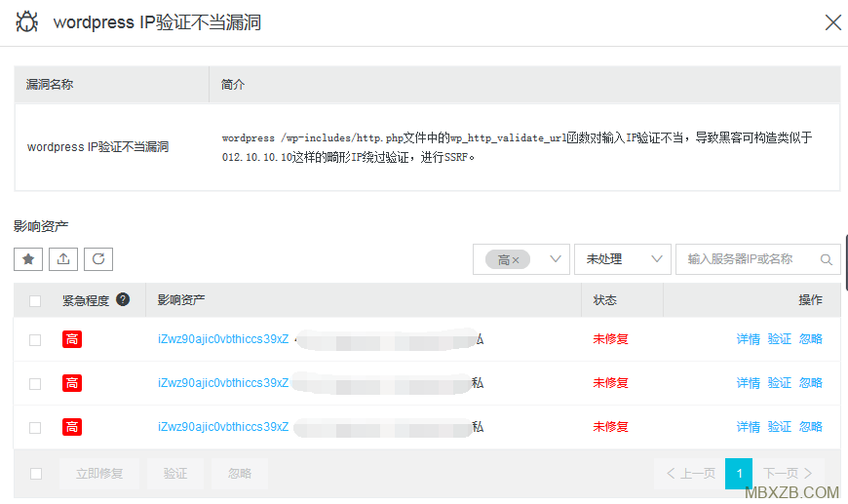Click the 高 severity badge in first row
The width and height of the screenshot is (848, 504).
pos(72,339)
